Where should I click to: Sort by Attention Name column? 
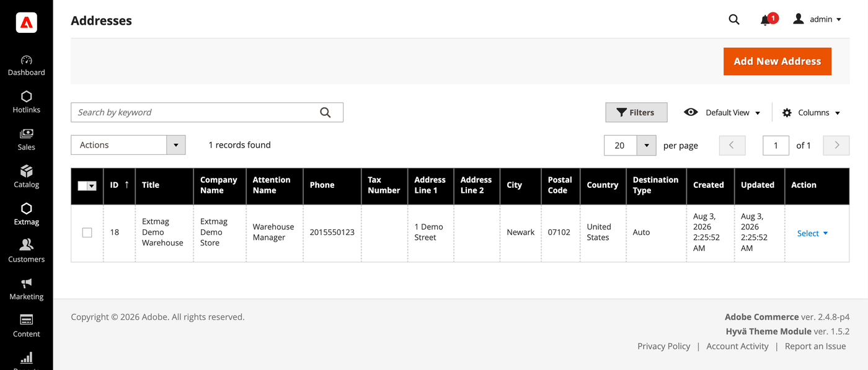pos(275,185)
